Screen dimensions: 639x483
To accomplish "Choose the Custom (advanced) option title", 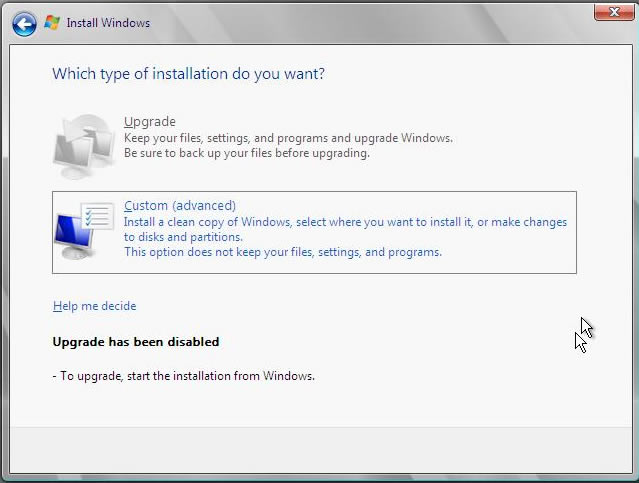I will [x=179, y=206].
